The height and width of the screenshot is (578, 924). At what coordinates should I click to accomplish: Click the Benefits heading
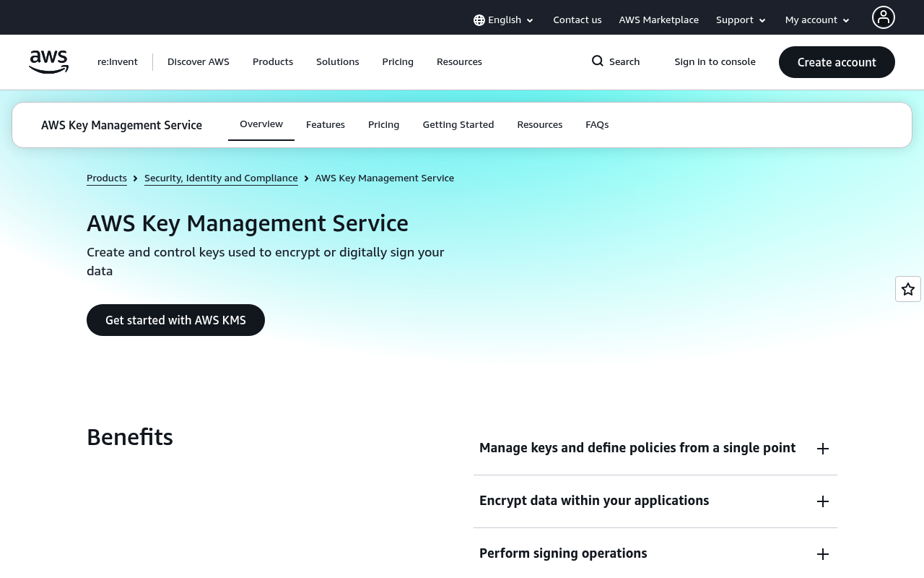click(x=130, y=437)
